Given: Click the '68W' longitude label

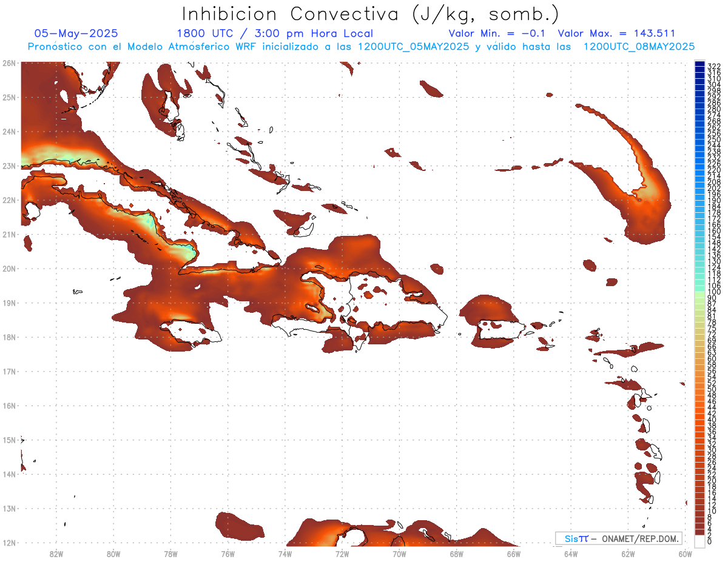Looking at the screenshot, I should tap(456, 554).
